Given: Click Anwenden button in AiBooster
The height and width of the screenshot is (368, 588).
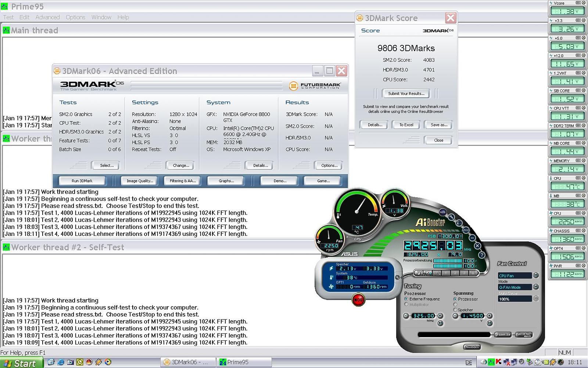Looking at the screenshot, I should point(472,347).
